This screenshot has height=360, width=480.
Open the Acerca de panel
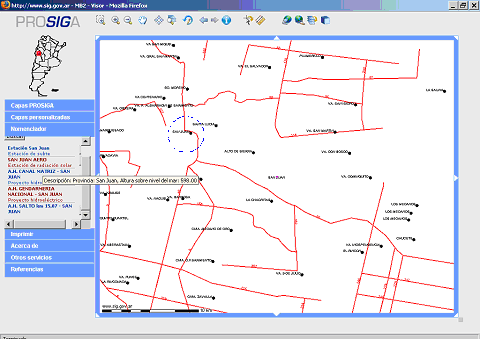tap(49, 246)
